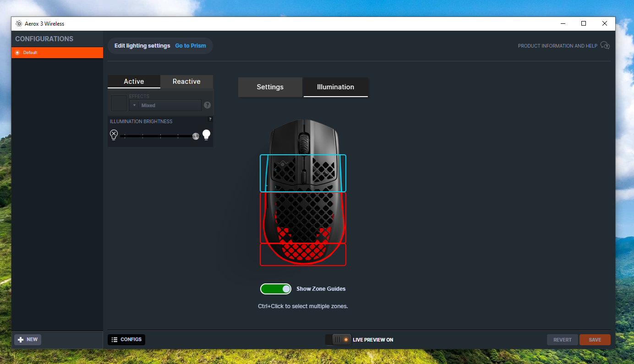Select the cyan top lighting zone on mouse
The height and width of the screenshot is (364, 634).
[303, 173]
